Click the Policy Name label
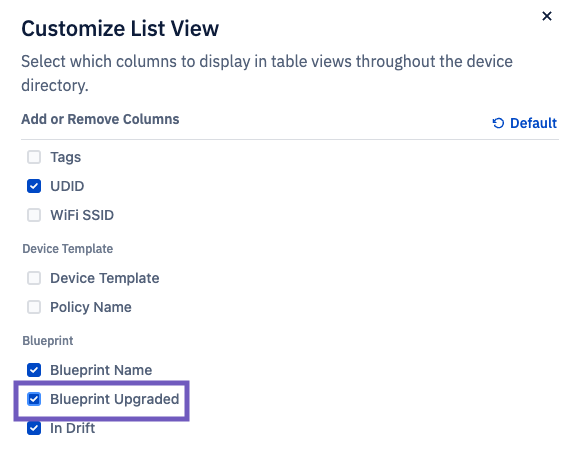The image size is (578, 456). pos(91,307)
